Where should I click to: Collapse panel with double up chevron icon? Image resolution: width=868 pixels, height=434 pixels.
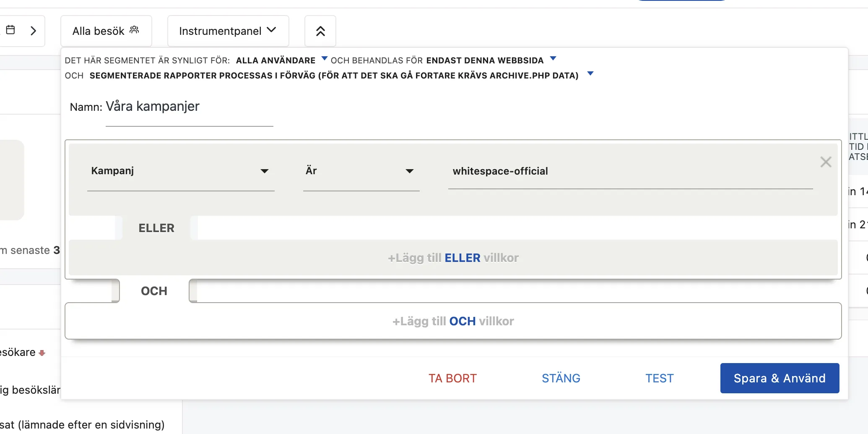click(320, 31)
